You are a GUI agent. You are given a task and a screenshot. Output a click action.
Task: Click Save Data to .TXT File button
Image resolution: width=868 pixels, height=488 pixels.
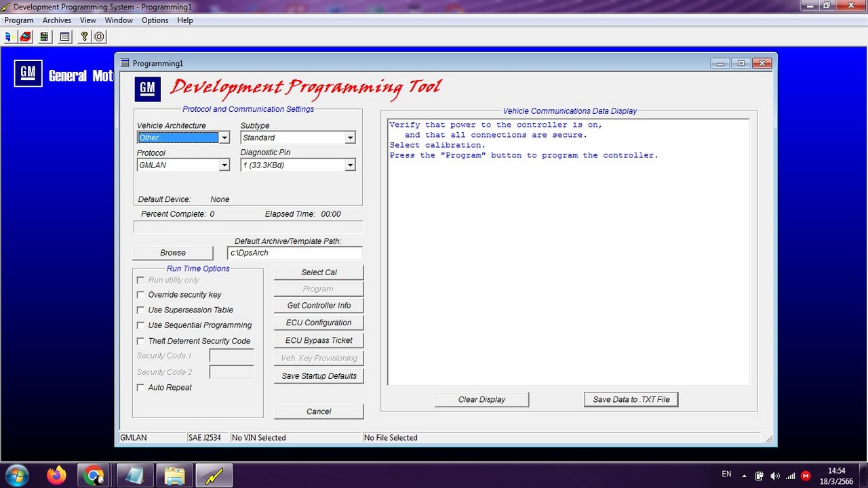click(x=631, y=399)
